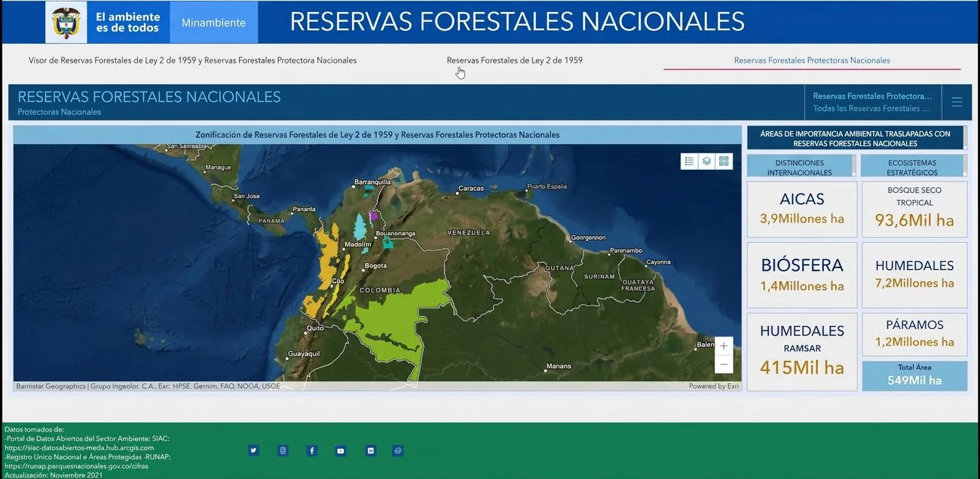Click the Georgenoen label on the map
Viewport: 980px width, 479px height.
[589, 238]
